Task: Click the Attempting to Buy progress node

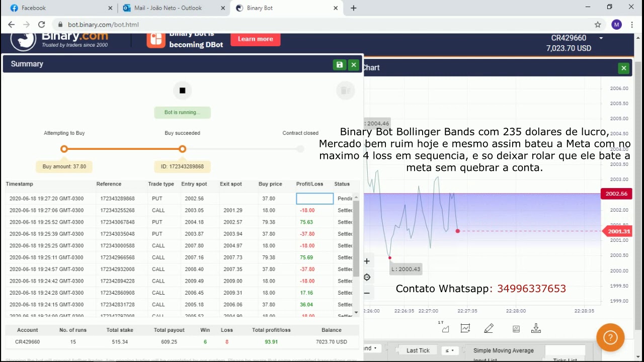Action: [x=64, y=149]
